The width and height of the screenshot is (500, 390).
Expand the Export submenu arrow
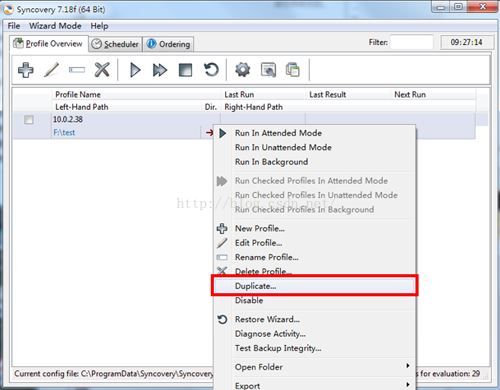pyautogui.click(x=408, y=385)
